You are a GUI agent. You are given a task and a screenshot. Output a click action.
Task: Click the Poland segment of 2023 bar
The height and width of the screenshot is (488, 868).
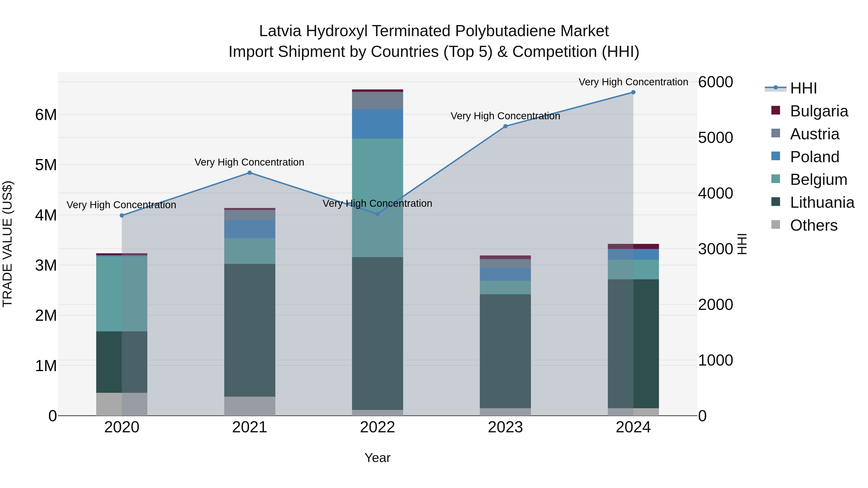click(x=505, y=274)
